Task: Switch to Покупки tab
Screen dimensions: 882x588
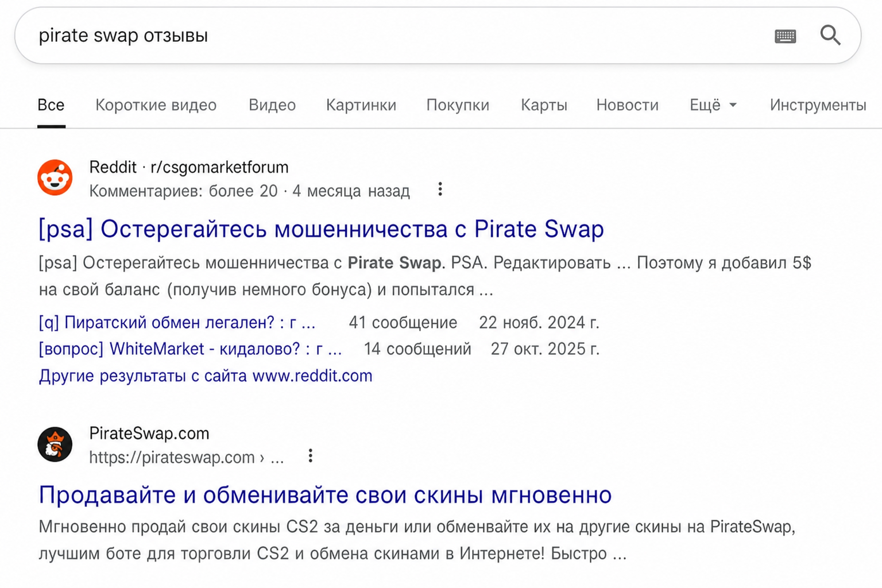Action: (458, 105)
